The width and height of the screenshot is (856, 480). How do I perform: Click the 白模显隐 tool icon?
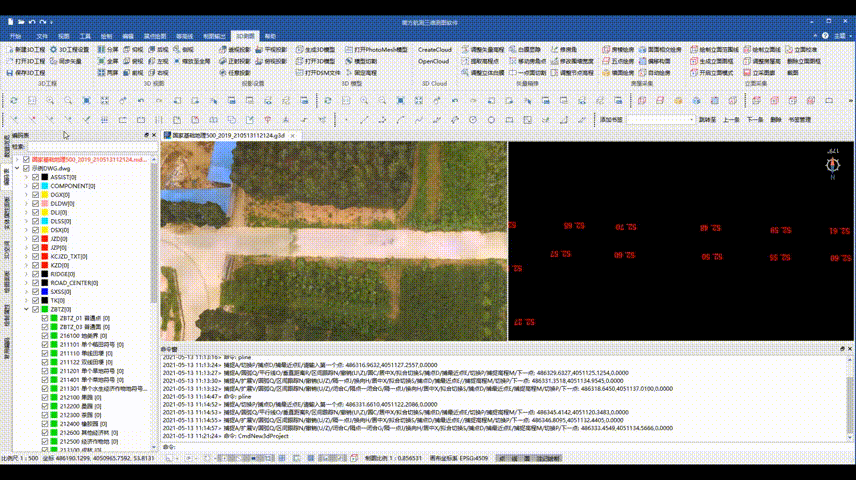coord(511,49)
